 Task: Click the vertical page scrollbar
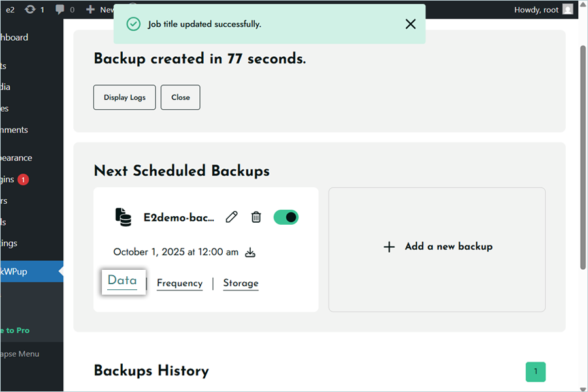pos(583,157)
